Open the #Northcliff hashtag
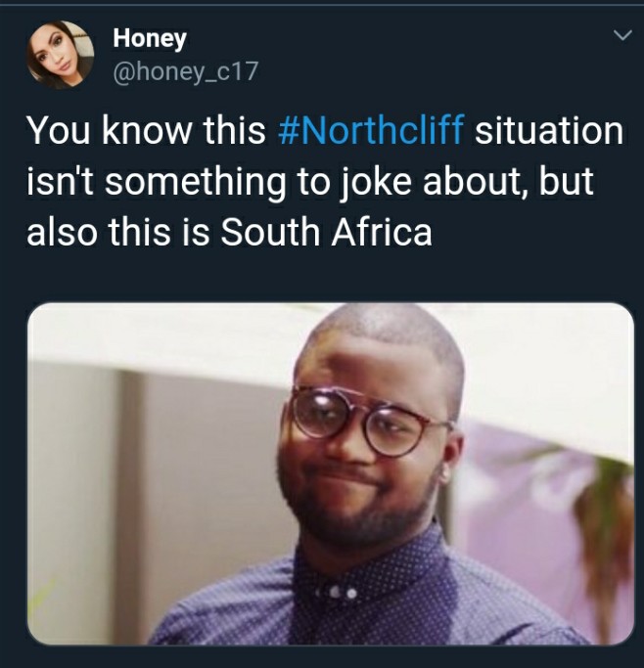Image resolution: width=644 pixels, height=668 pixels. coord(370,130)
